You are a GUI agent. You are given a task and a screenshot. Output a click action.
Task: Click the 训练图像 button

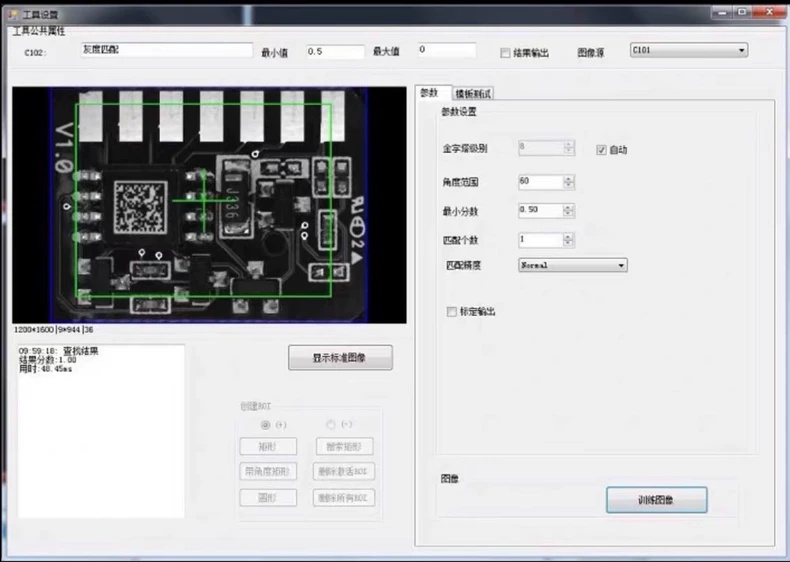(x=656, y=500)
